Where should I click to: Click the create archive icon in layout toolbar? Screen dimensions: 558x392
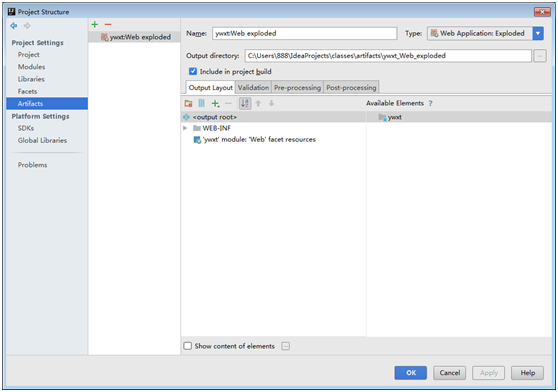pos(201,104)
